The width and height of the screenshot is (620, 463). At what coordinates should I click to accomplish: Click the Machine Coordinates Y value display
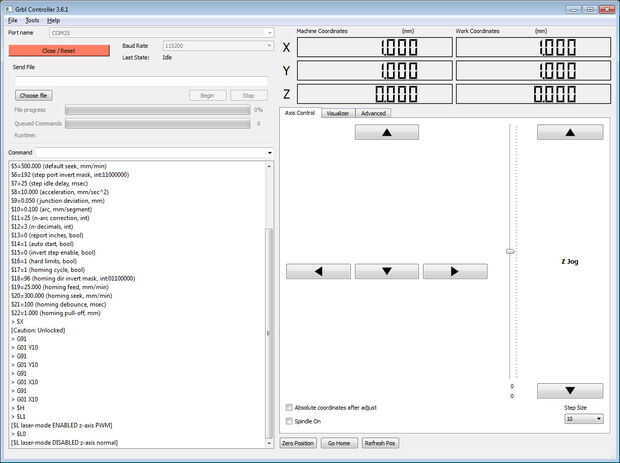(374, 71)
